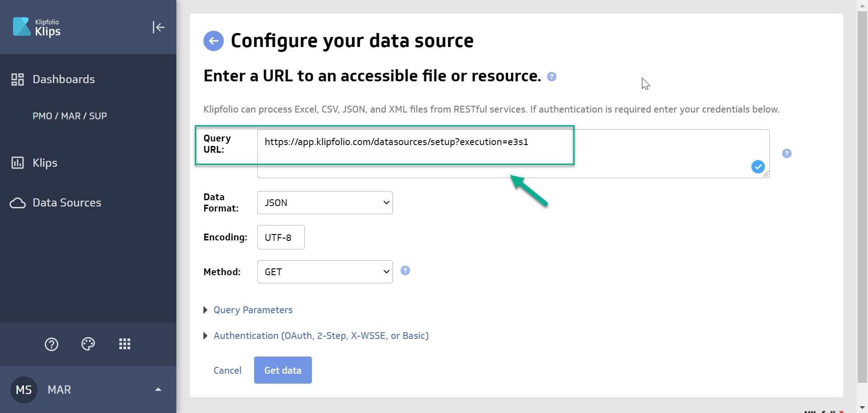
Task: Open Klips section in sidebar
Action: coord(45,163)
